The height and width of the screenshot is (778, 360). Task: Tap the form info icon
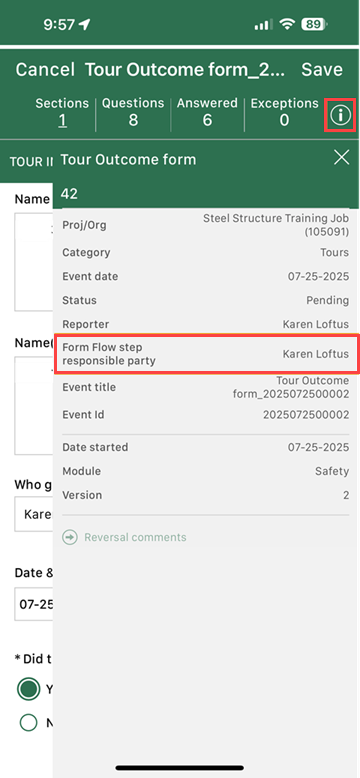[x=340, y=115]
